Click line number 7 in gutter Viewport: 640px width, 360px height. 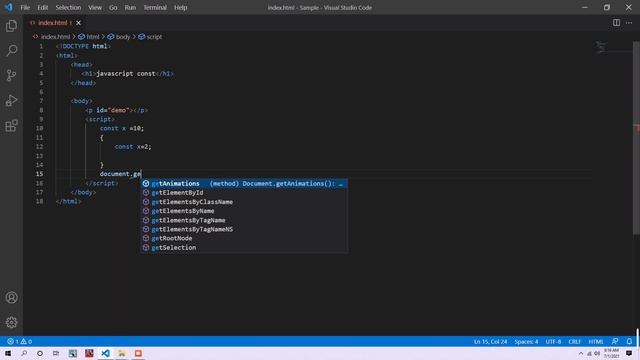[41, 101]
